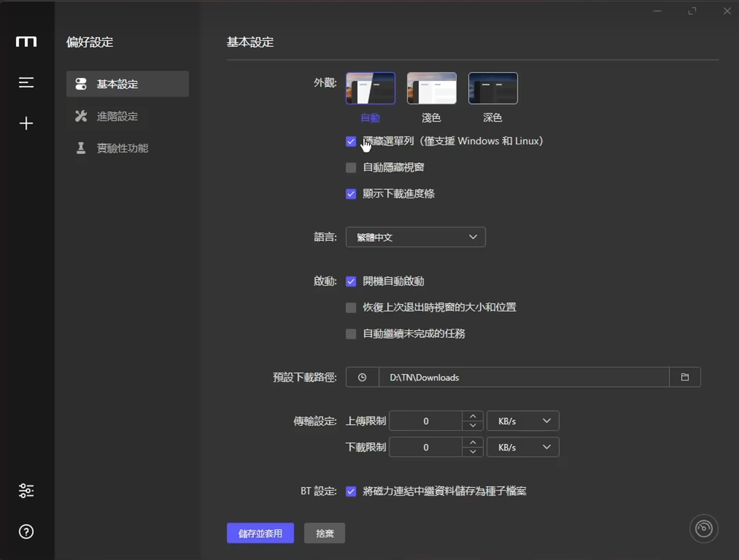
Task: Enable 恢復上次退出時視窗的大小和位置
Action: (351, 307)
